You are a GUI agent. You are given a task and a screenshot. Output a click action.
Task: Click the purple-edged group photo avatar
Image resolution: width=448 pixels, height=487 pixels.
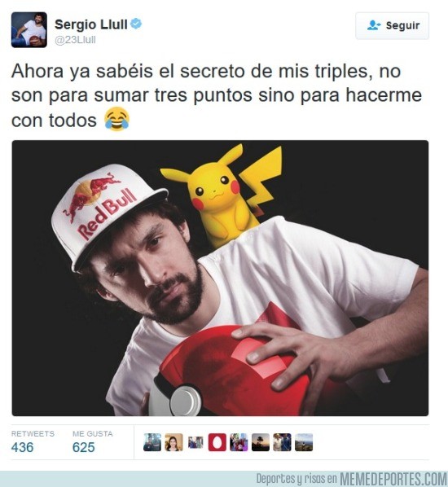click(239, 442)
